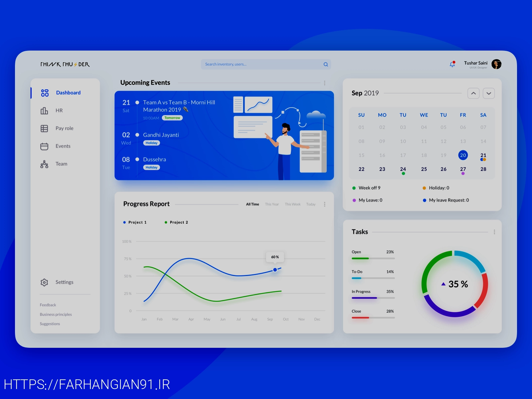Viewport: 532px width, 399px height.
Task: Select the Events calendar icon
Action: point(44,146)
